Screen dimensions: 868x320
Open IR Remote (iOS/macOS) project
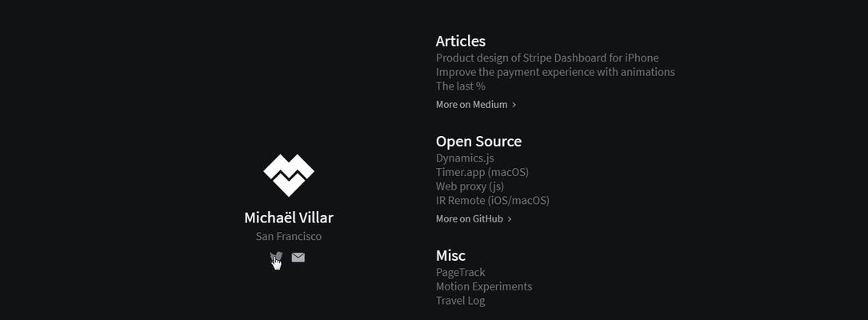[493, 201]
